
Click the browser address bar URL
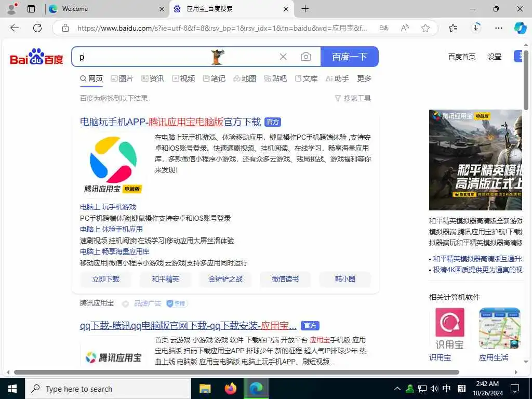point(222,28)
